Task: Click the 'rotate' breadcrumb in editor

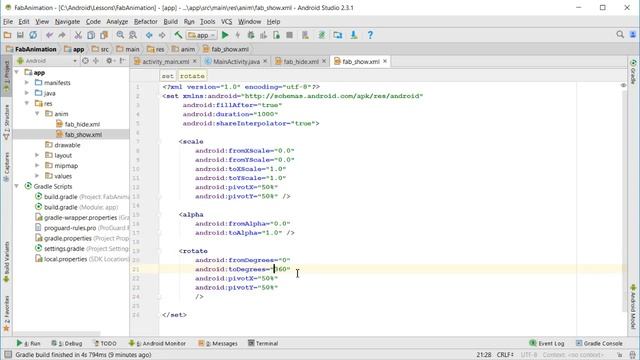Action: [192, 76]
